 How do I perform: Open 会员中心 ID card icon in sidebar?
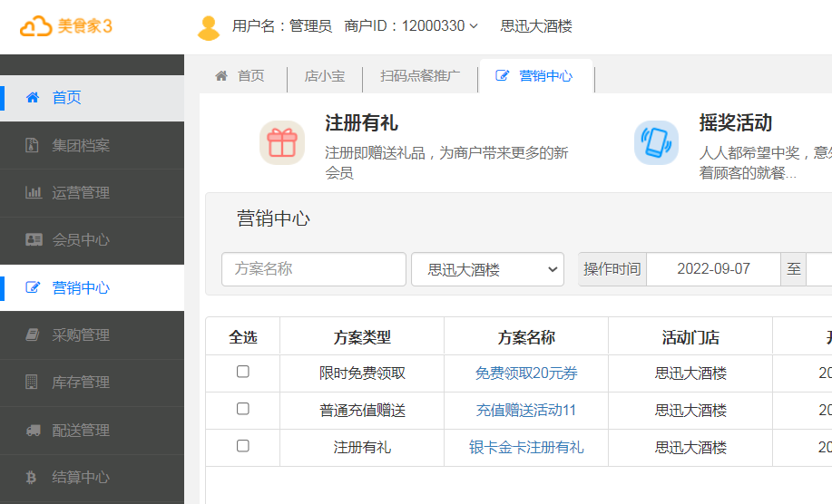33,240
